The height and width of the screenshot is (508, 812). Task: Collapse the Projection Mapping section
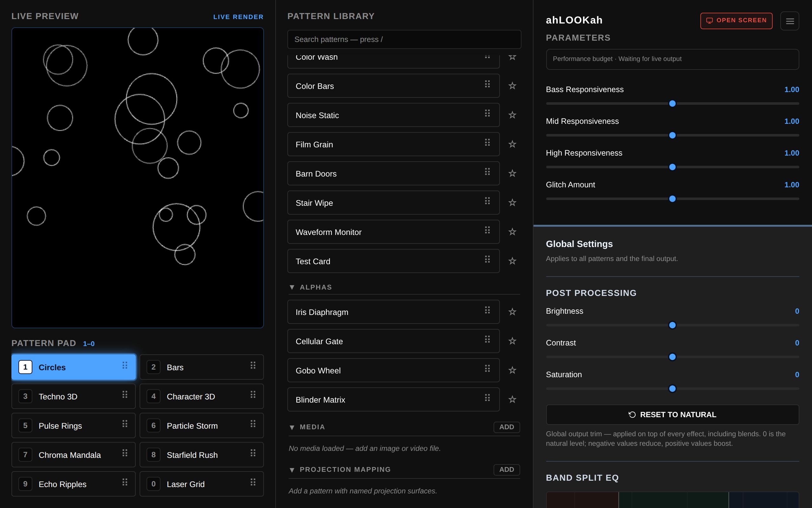[x=291, y=470]
